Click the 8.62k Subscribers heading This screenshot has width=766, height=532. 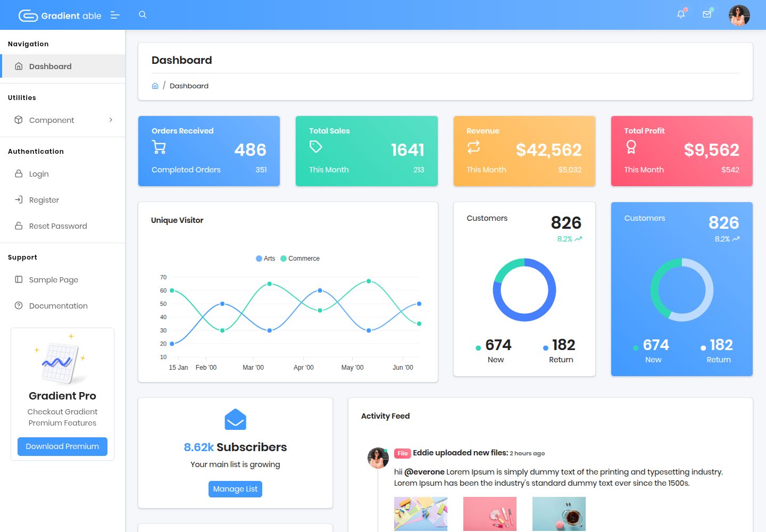pyautogui.click(x=235, y=447)
